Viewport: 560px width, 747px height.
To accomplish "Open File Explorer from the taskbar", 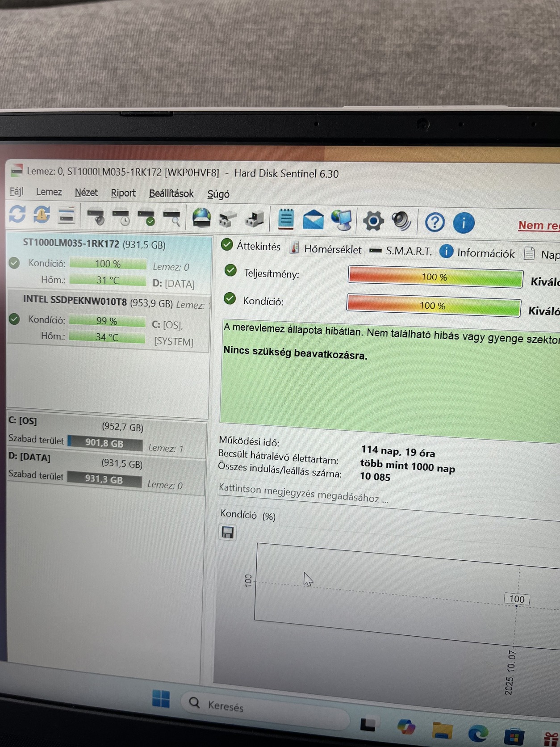I will [442, 730].
